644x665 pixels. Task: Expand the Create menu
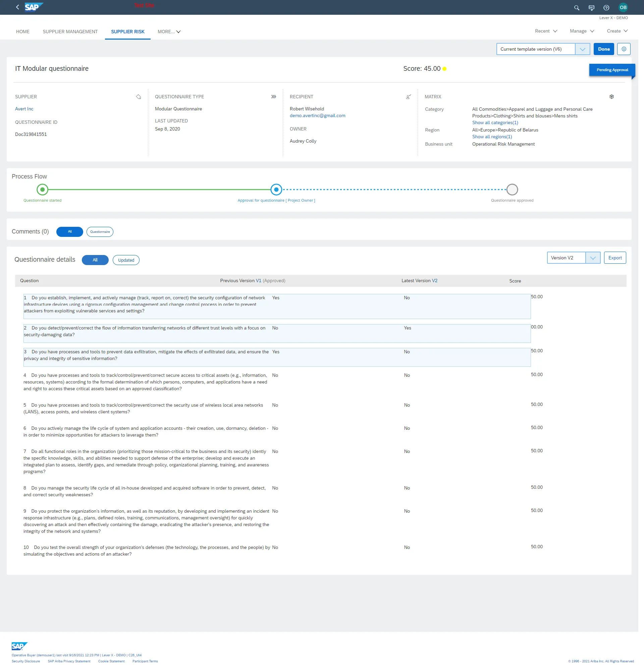[x=617, y=31]
